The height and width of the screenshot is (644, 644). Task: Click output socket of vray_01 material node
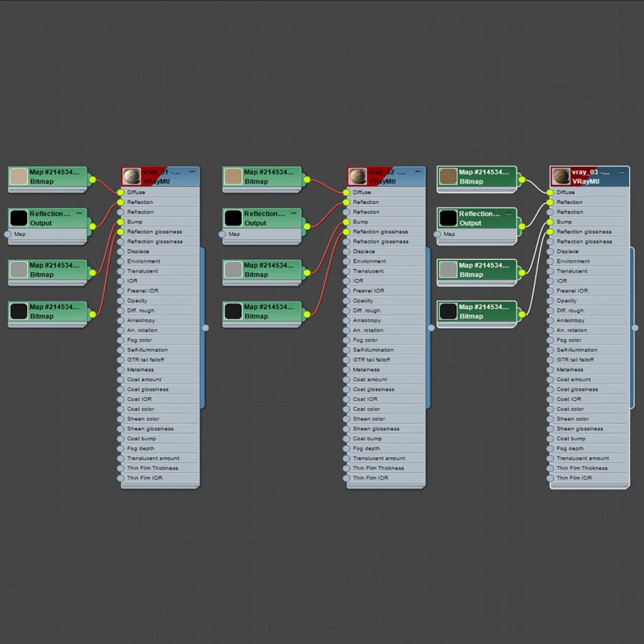[x=205, y=328]
